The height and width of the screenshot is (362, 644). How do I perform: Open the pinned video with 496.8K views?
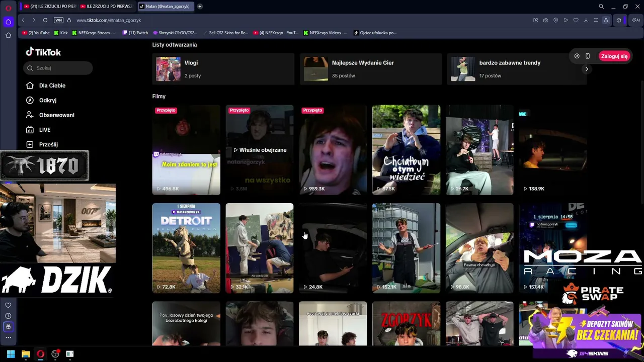click(186, 150)
